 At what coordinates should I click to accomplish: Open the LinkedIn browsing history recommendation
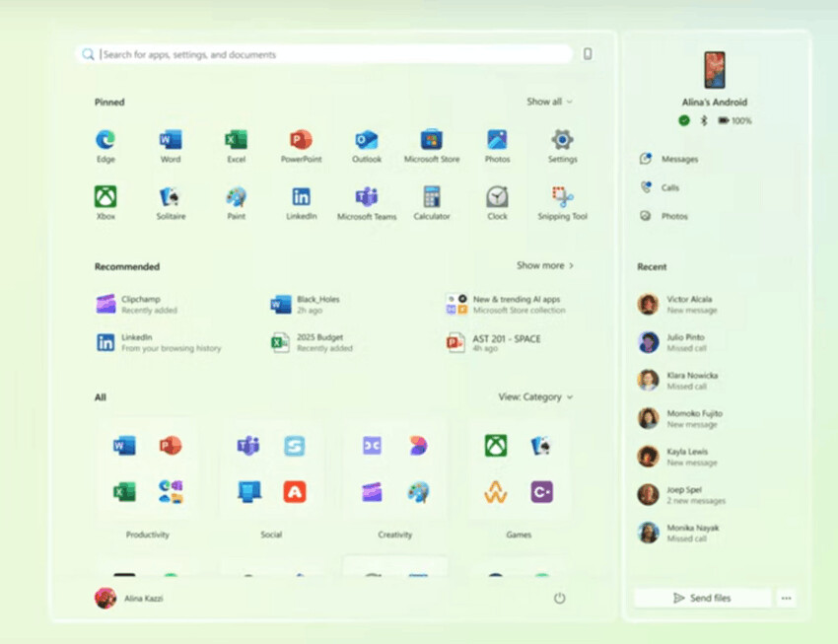(158, 342)
